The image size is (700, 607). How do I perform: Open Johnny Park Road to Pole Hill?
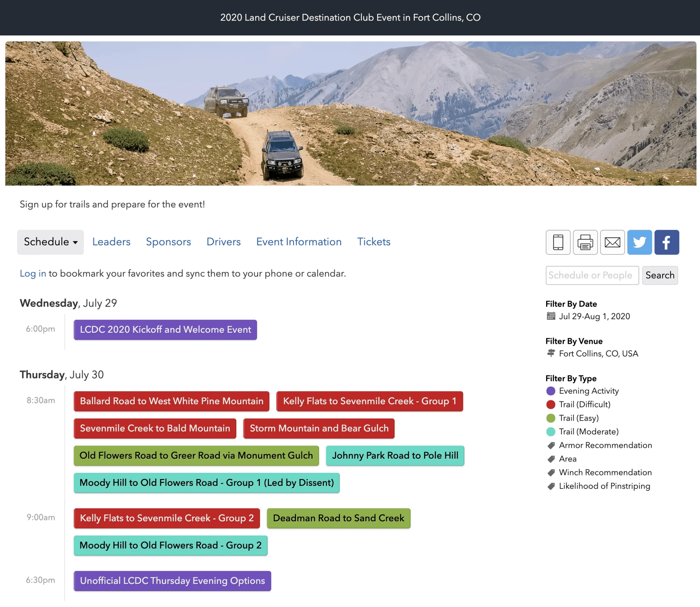(395, 456)
